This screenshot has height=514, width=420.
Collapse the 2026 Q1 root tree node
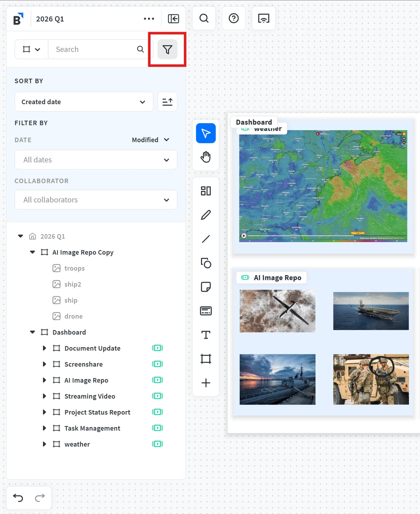click(x=21, y=237)
